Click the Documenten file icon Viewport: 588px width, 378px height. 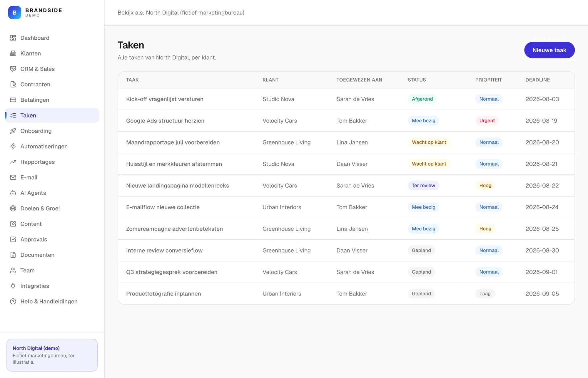click(13, 255)
